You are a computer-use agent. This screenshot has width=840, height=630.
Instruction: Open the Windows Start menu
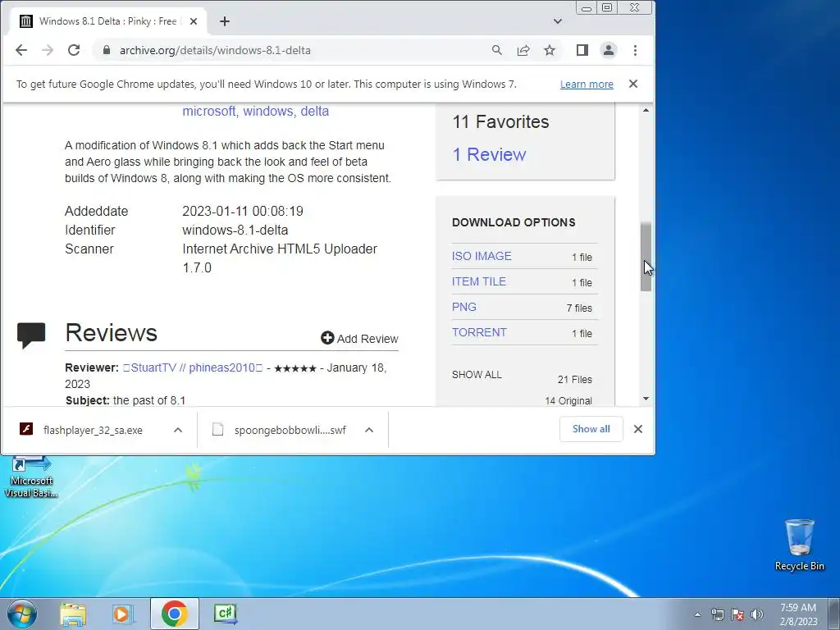point(22,614)
